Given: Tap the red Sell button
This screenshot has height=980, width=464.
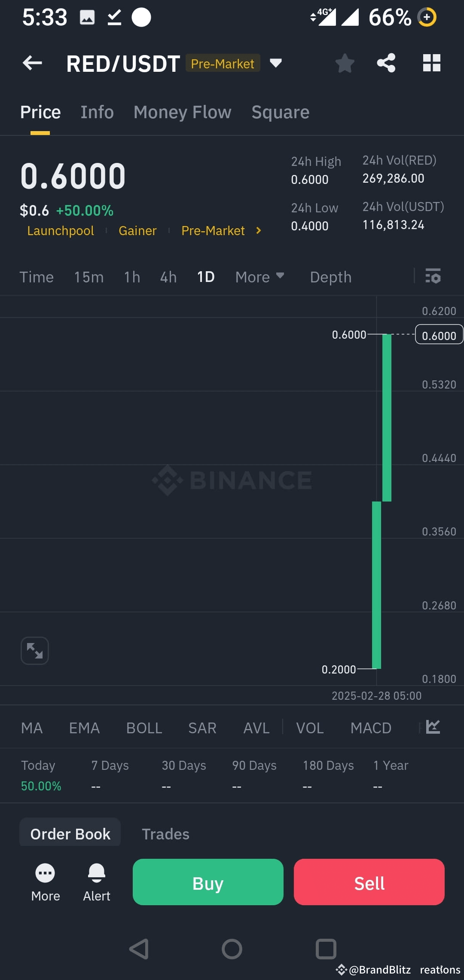Looking at the screenshot, I should tap(369, 882).
